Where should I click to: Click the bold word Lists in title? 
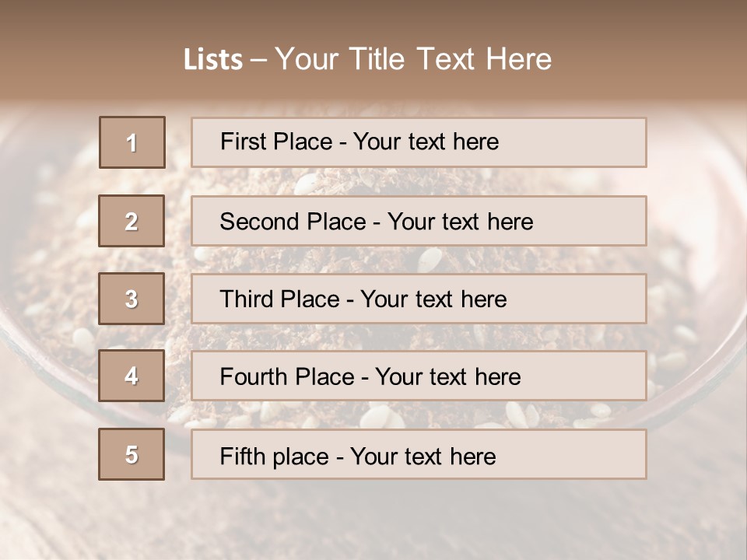[x=213, y=60]
